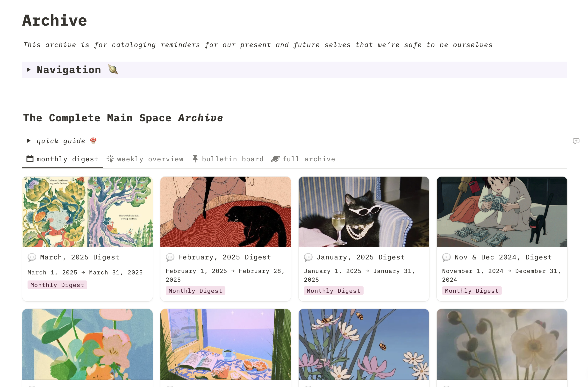Image resolution: width=588 pixels, height=387 pixels.
Task: Open the black cat sunglasses cover image
Action: 363,212
